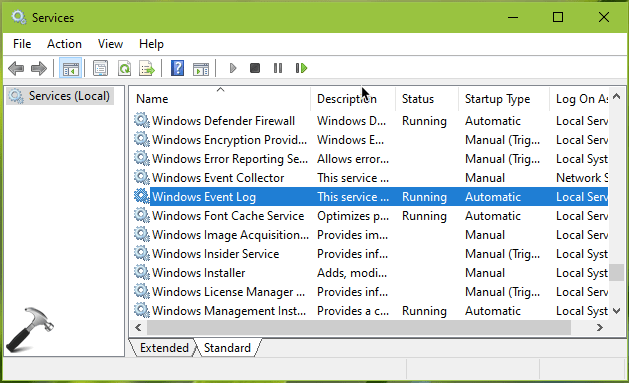Screen dimensions: 629x383
Task: Sort by the Status column header
Action: point(427,99)
